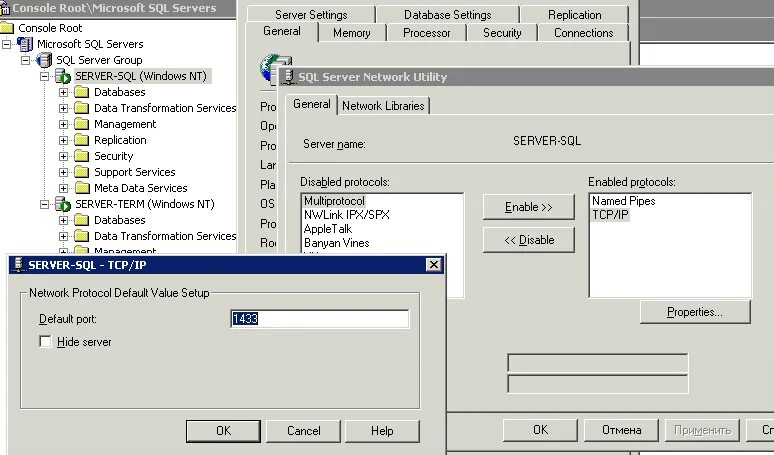Screen dimensions: 774x455
Task: Select the SERVER-SQL (Windows NT) tree item
Action: (141, 76)
